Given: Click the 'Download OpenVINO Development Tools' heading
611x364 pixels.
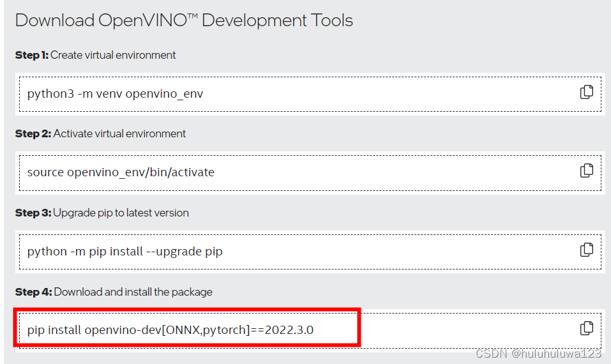Looking at the screenshot, I should [x=184, y=20].
